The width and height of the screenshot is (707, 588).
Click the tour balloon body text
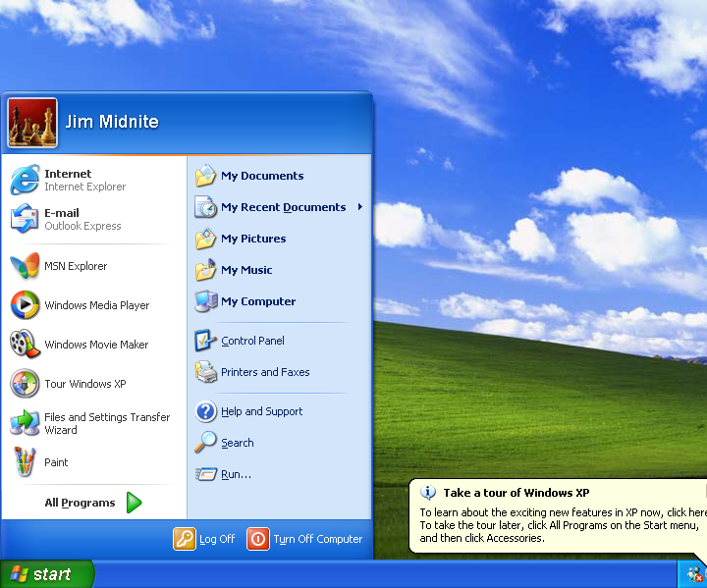(564, 525)
